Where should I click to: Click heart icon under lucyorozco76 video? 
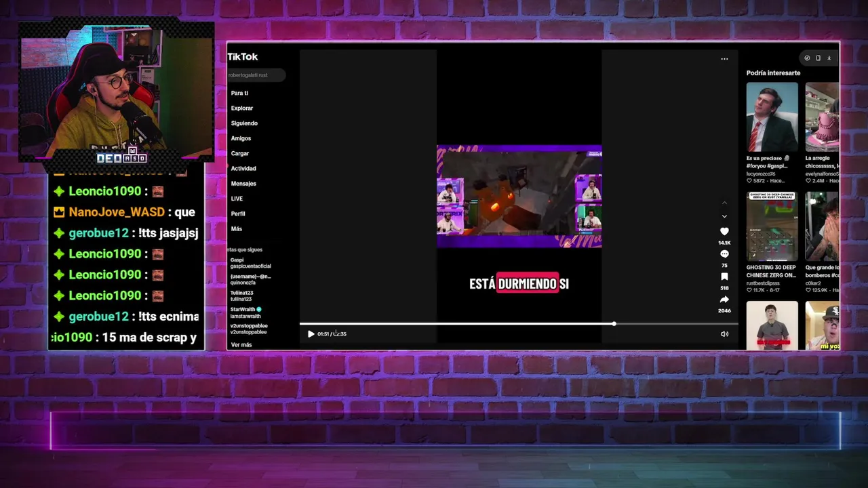749,181
